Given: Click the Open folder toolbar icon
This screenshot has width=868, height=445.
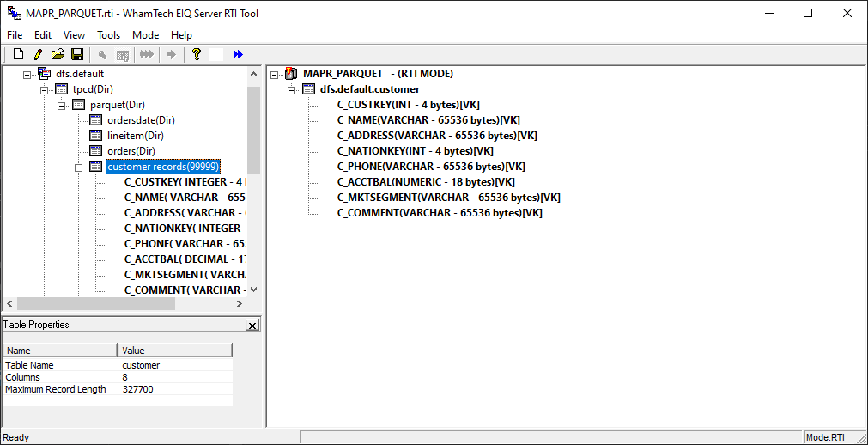Looking at the screenshot, I should [58, 54].
